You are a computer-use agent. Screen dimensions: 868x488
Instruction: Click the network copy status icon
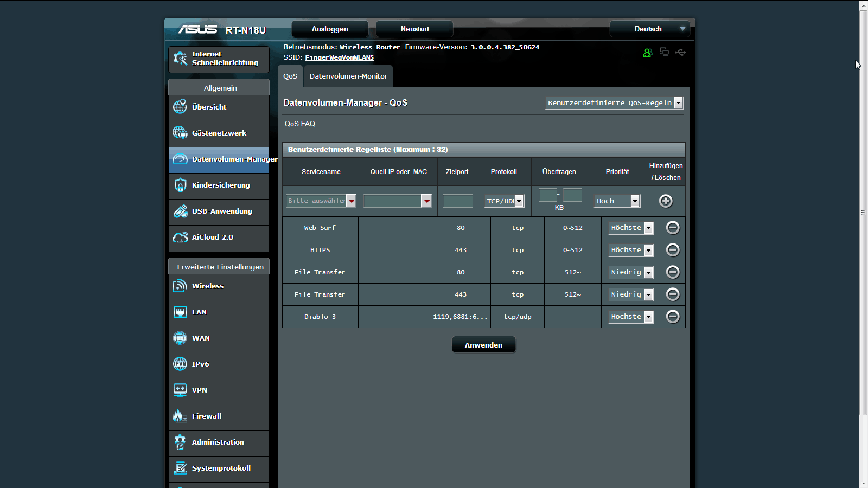(664, 52)
